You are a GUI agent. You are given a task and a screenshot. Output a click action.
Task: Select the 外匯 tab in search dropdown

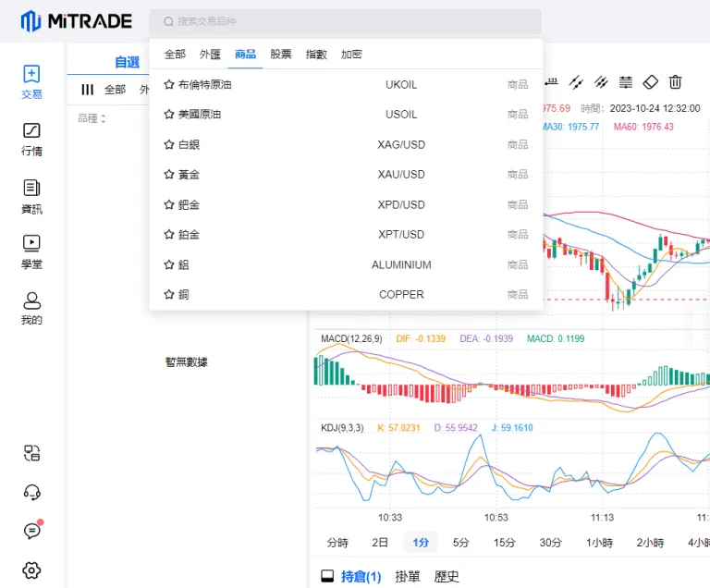(210, 55)
